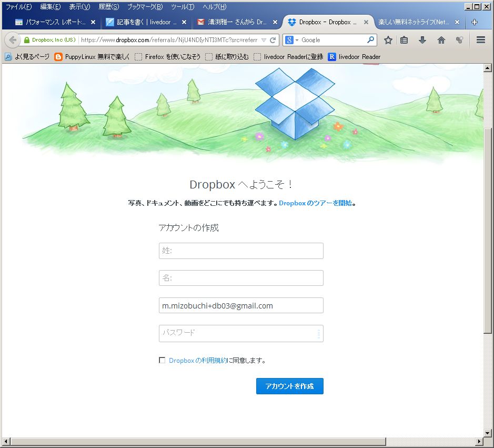Click the horizontal scrollbar left arrow
This screenshot has height=448, width=494.
click(6, 441)
